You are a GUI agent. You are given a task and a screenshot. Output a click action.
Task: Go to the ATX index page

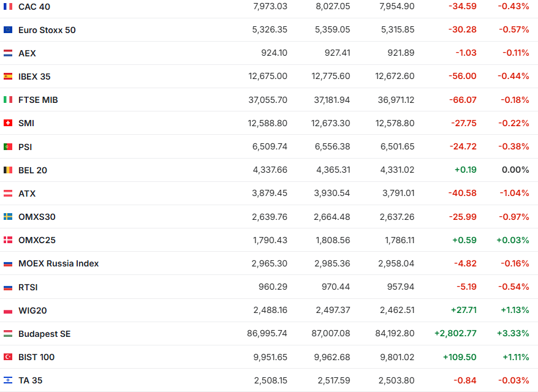27,194
